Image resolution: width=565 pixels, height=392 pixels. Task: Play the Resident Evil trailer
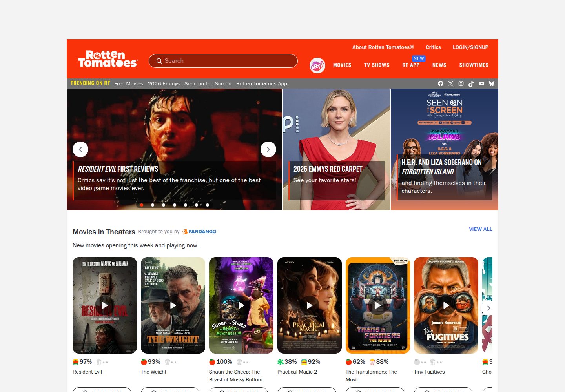tap(105, 305)
